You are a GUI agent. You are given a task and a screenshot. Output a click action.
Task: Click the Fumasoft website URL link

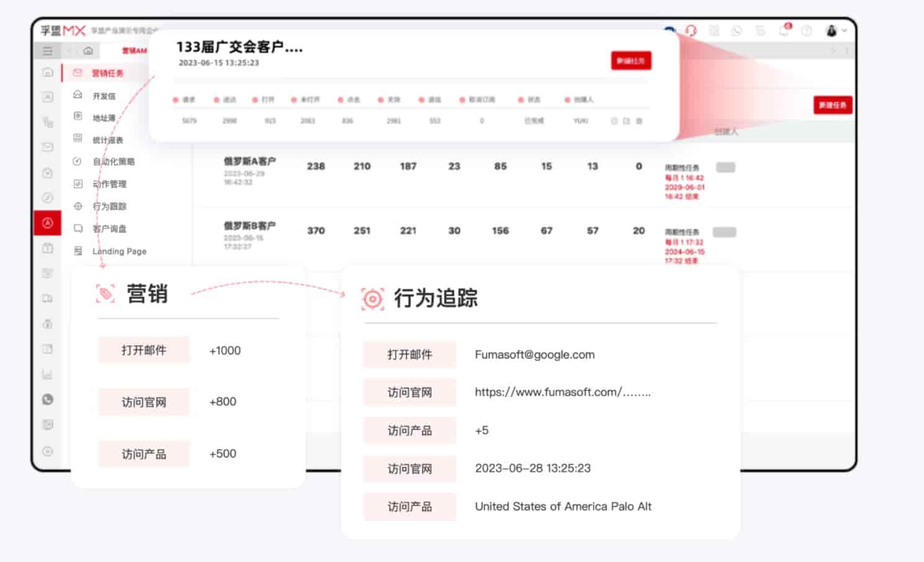[x=562, y=392]
